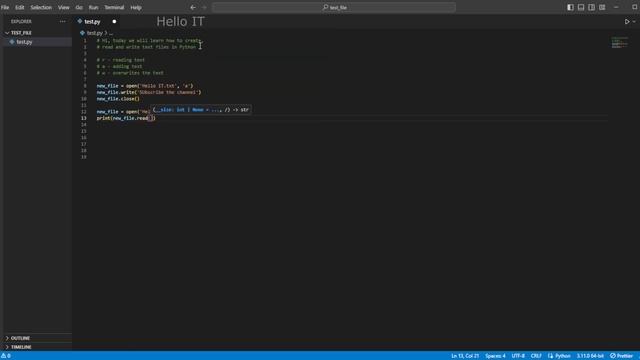Open the Selection menu
The image size is (640, 360).
41,7
